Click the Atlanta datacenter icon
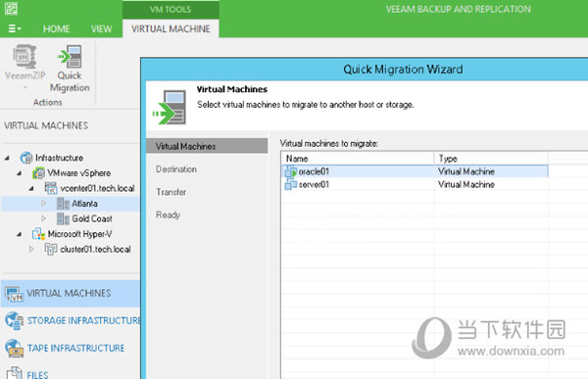 (x=63, y=203)
